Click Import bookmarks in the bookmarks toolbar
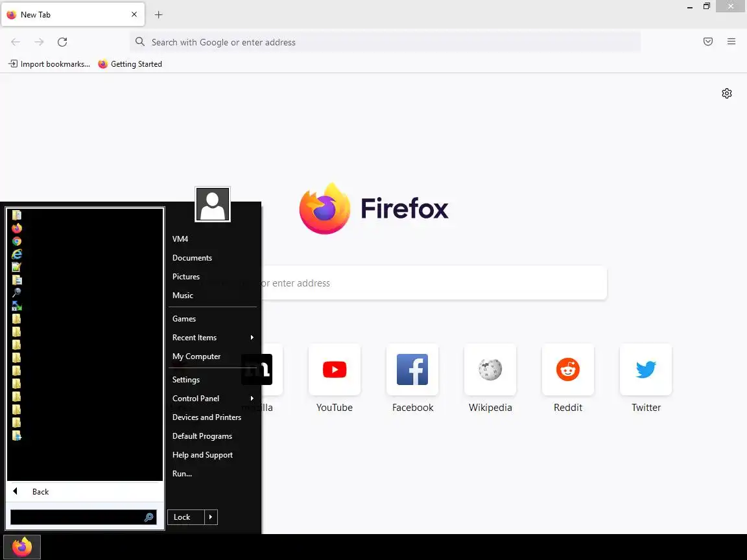 pos(49,64)
